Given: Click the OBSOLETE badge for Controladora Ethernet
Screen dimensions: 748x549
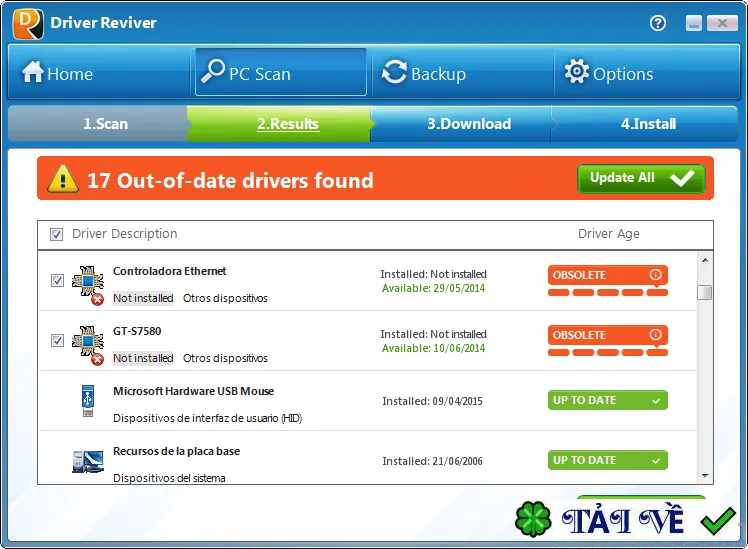Looking at the screenshot, I should click(607, 275).
